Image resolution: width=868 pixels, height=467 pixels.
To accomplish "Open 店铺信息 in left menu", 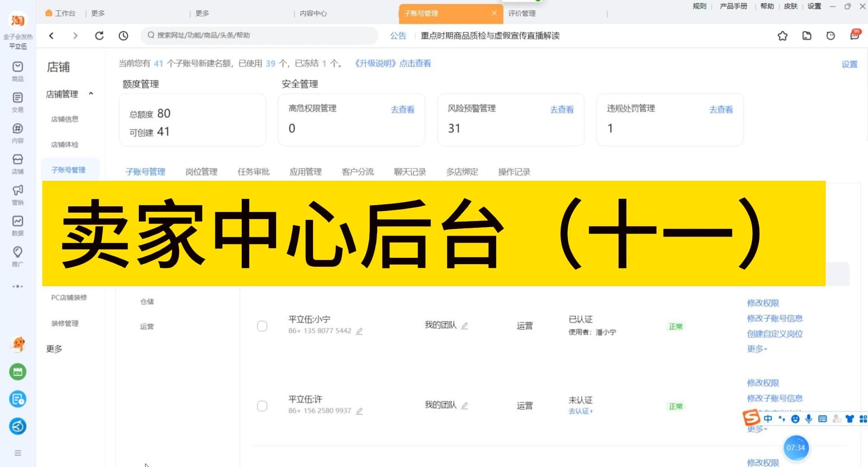I will click(65, 119).
